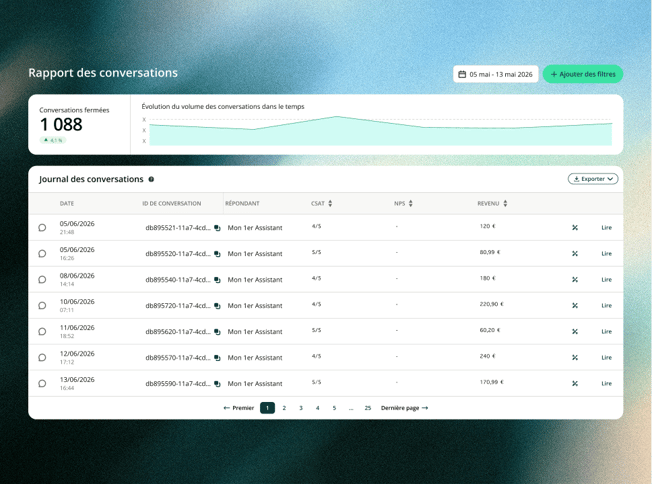Go to pagination page 25
652x484 pixels.
tap(368, 408)
